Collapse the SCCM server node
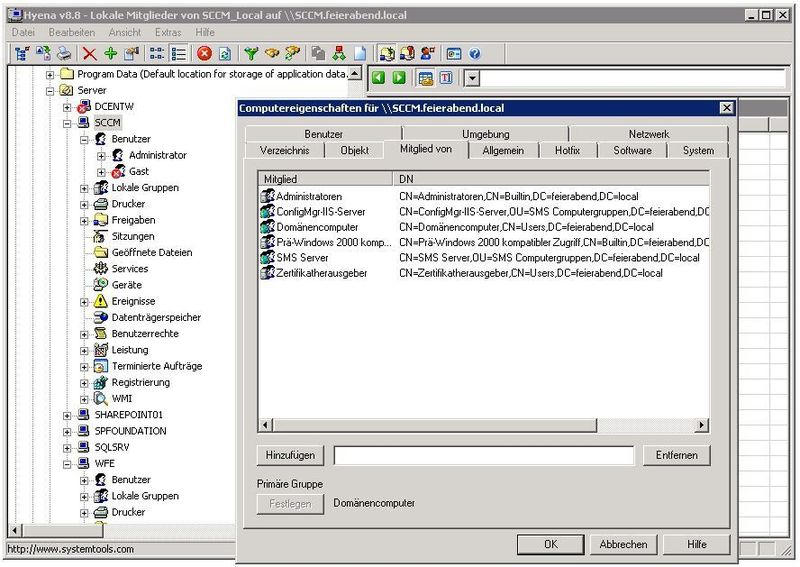The height and width of the screenshot is (567, 800). (68, 123)
